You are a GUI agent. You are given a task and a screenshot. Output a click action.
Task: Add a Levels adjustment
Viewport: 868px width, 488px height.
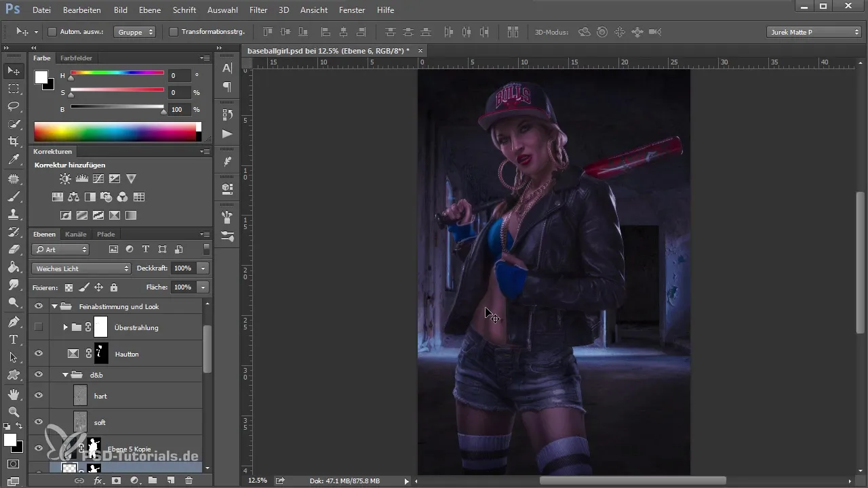tap(82, 179)
